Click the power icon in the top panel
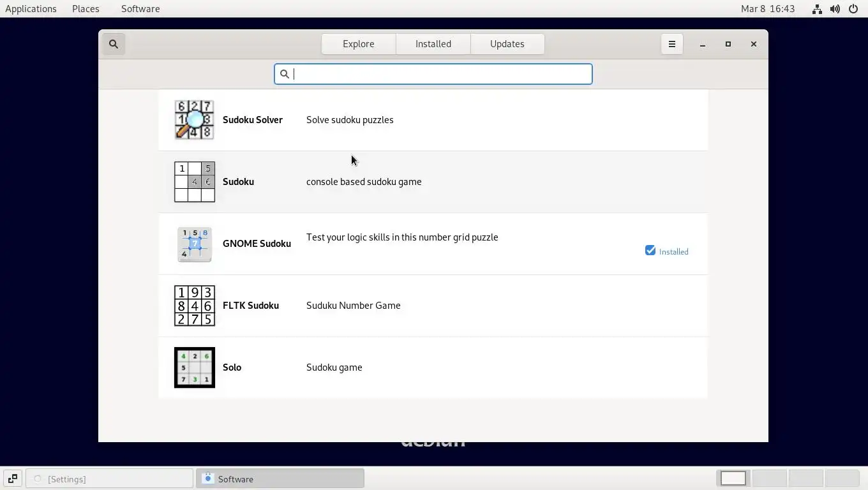The height and width of the screenshot is (490, 868). [x=853, y=9]
